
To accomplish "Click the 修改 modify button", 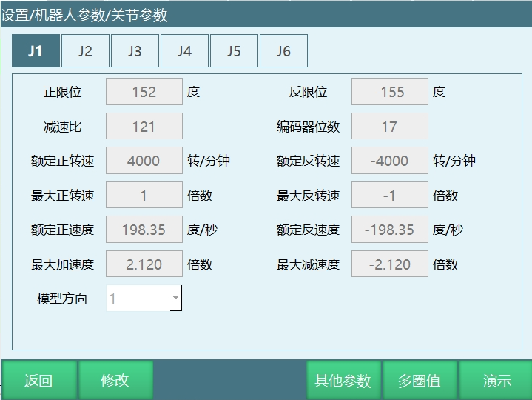I will [x=115, y=381].
